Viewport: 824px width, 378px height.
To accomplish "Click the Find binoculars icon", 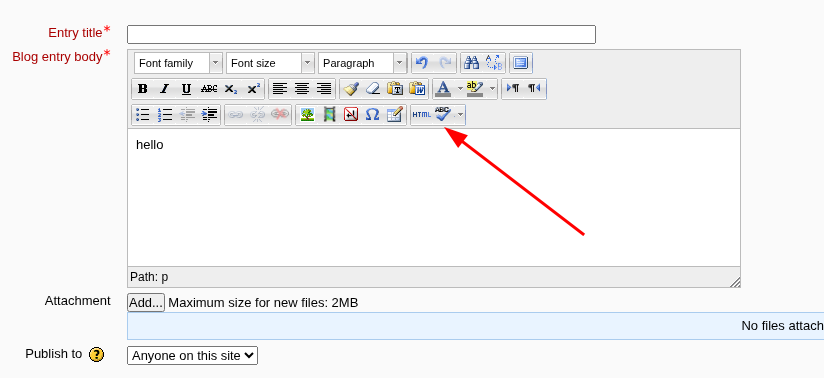I will click(x=471, y=63).
